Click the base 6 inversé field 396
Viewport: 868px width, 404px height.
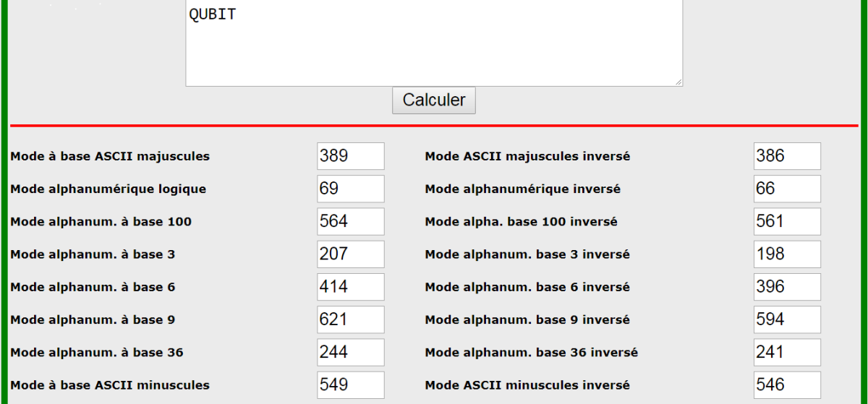(x=786, y=287)
